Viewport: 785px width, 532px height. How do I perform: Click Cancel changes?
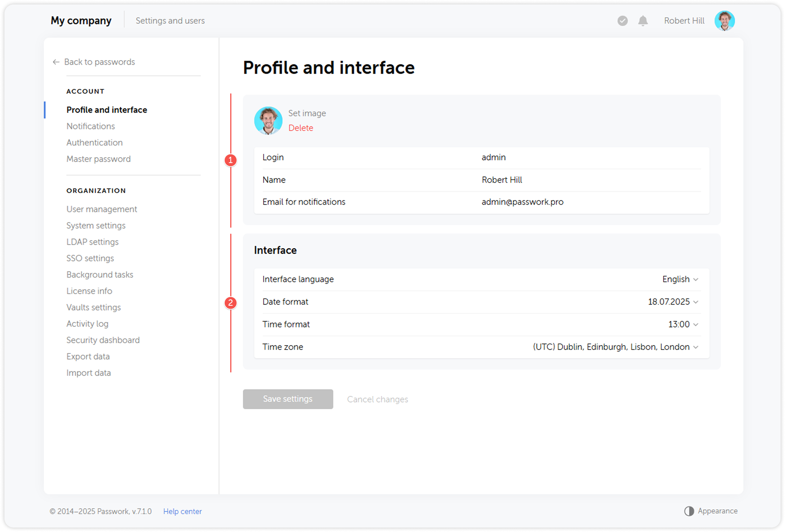tap(377, 399)
